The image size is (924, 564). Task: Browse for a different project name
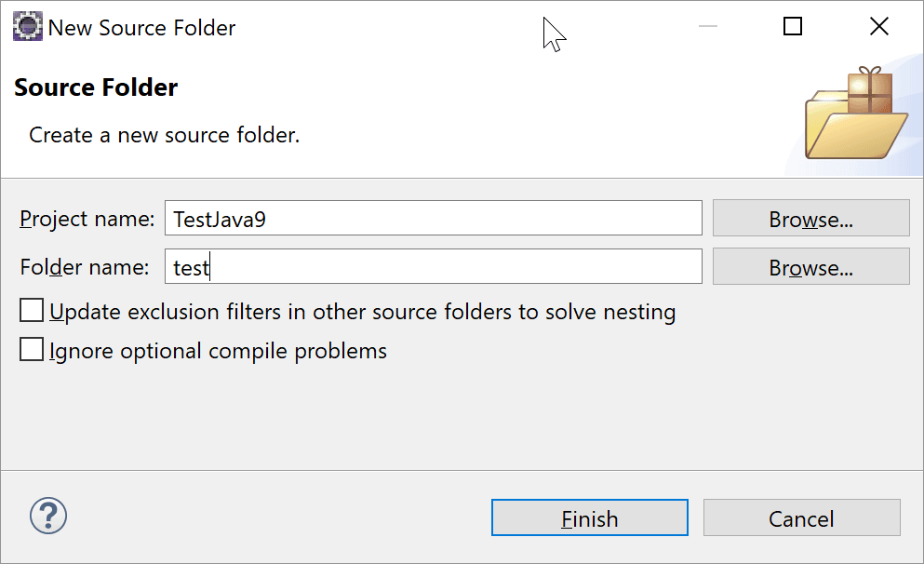810,218
